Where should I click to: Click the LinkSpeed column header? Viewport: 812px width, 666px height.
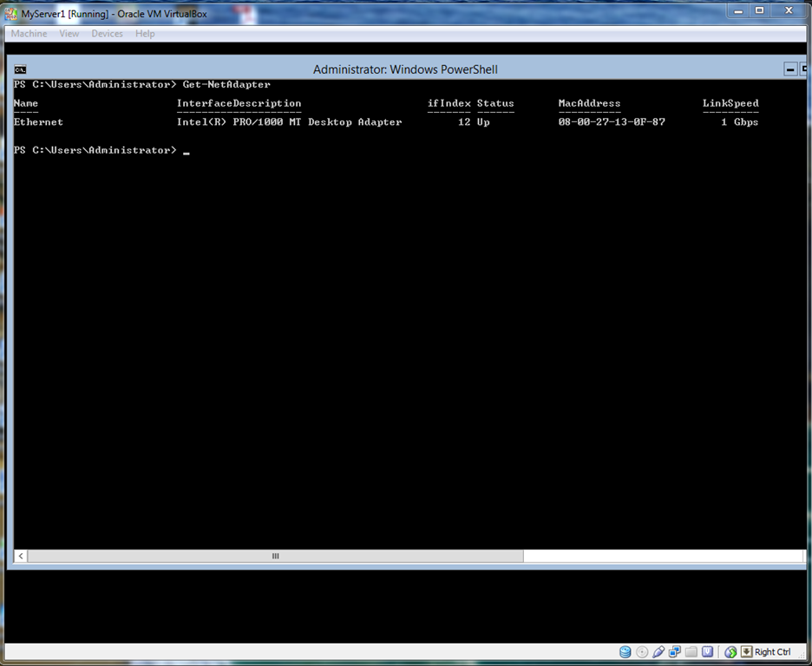click(730, 103)
